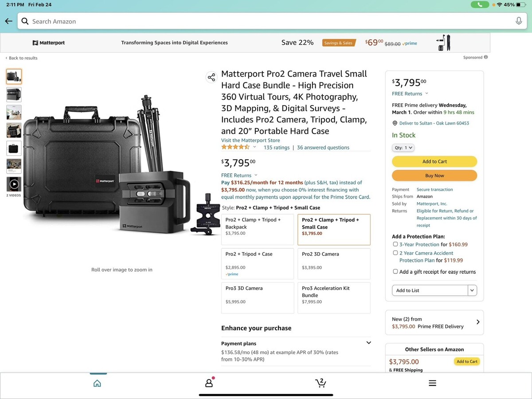Select fifth thumbnail showing black case
The image size is (532, 399).
click(x=14, y=149)
